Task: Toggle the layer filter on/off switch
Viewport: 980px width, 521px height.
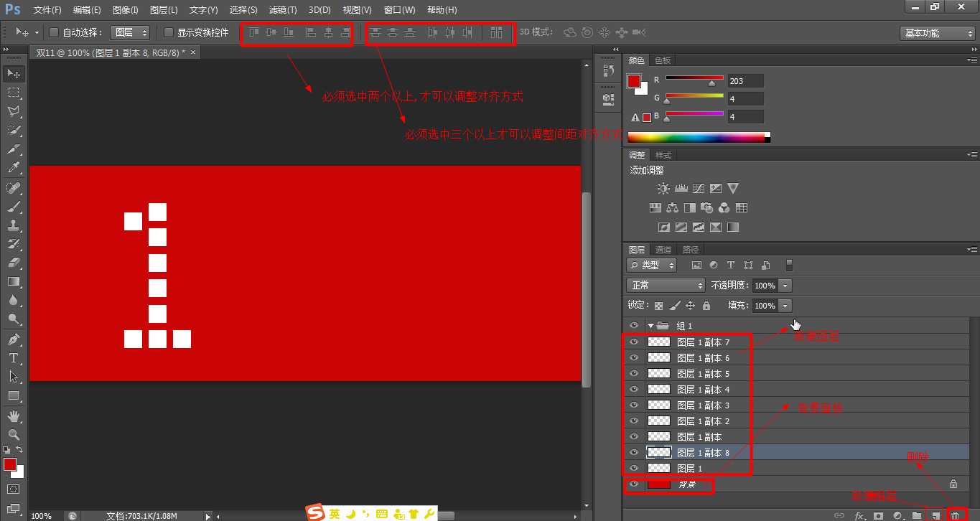Action: (x=790, y=266)
